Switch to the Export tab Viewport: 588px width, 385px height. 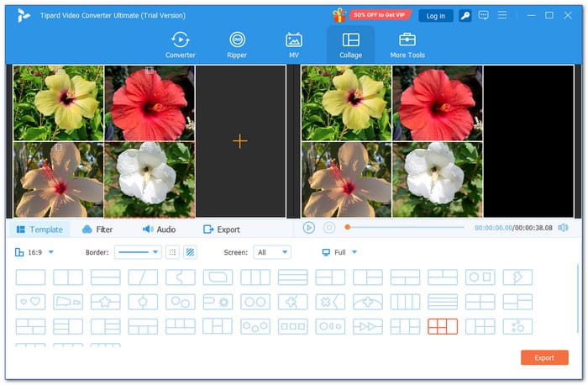tap(221, 229)
